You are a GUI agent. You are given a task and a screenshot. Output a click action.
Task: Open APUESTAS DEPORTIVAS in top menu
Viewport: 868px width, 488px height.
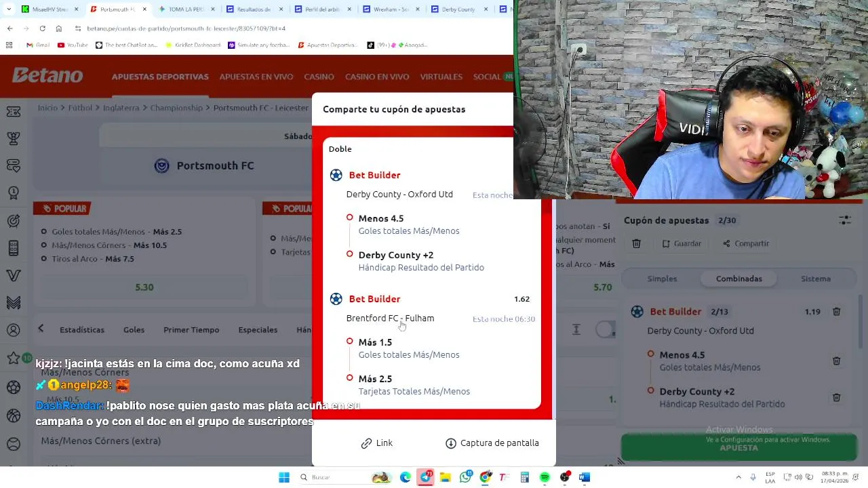[160, 77]
